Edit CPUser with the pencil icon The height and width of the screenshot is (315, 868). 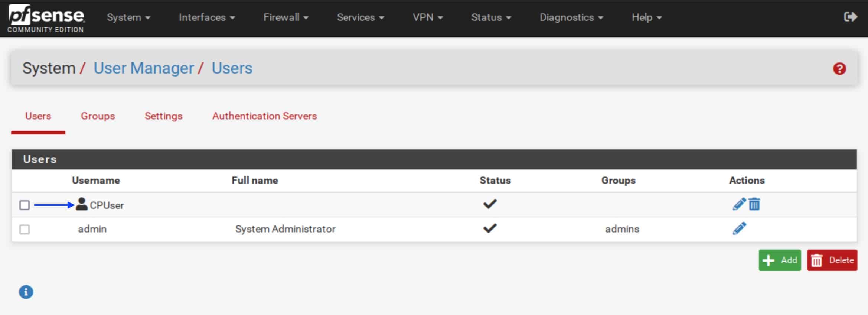coord(739,204)
